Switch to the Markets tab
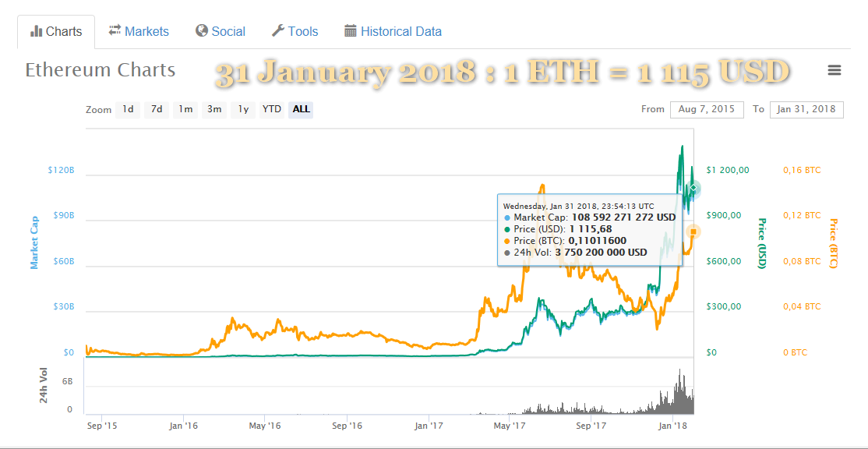The height and width of the screenshot is (449, 868). coord(139,31)
